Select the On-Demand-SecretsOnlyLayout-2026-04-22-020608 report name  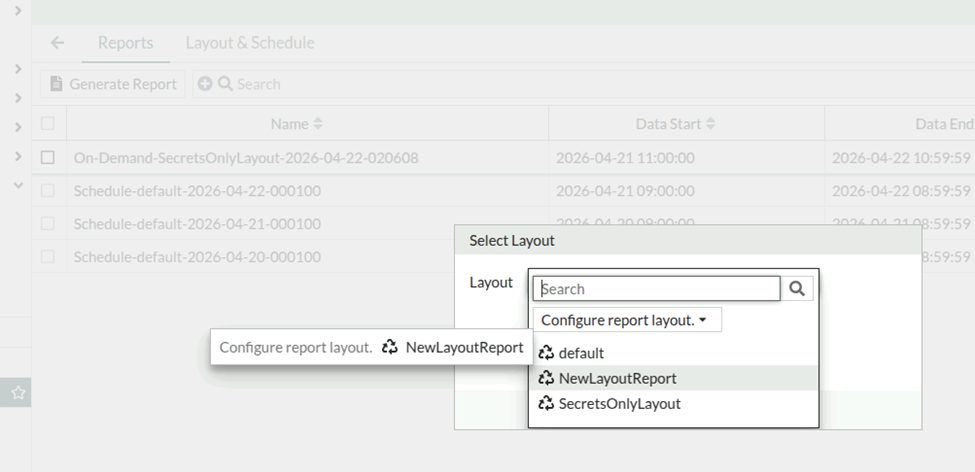pos(246,158)
